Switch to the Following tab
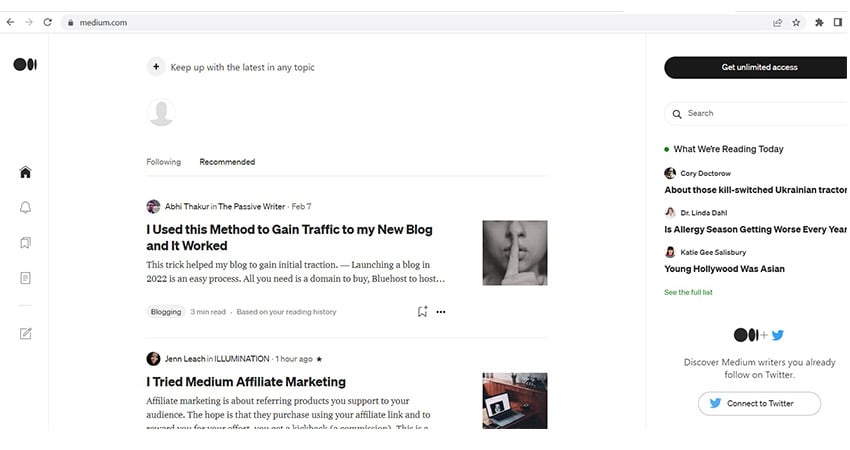 (x=164, y=162)
